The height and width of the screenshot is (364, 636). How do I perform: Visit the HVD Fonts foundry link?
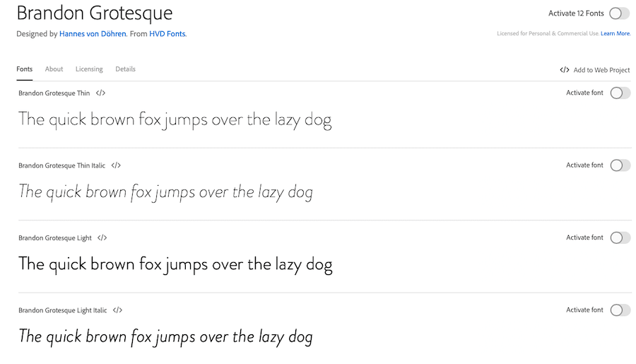coord(167,33)
